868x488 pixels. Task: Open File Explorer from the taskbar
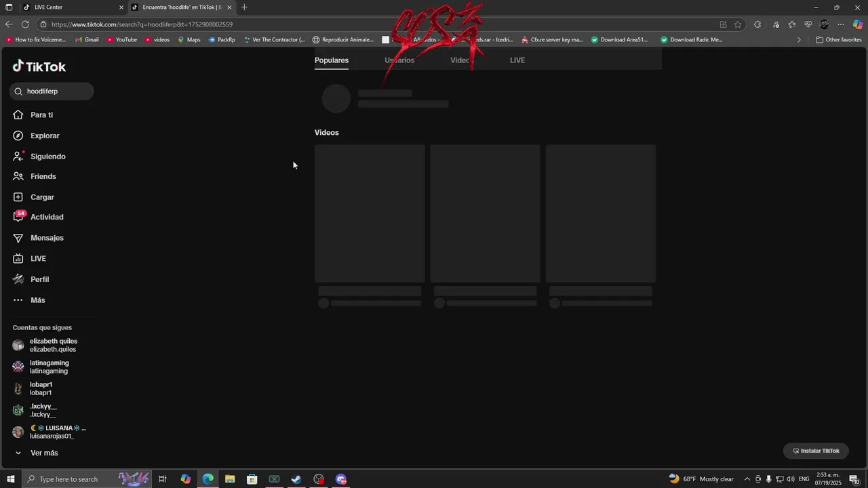(x=230, y=479)
